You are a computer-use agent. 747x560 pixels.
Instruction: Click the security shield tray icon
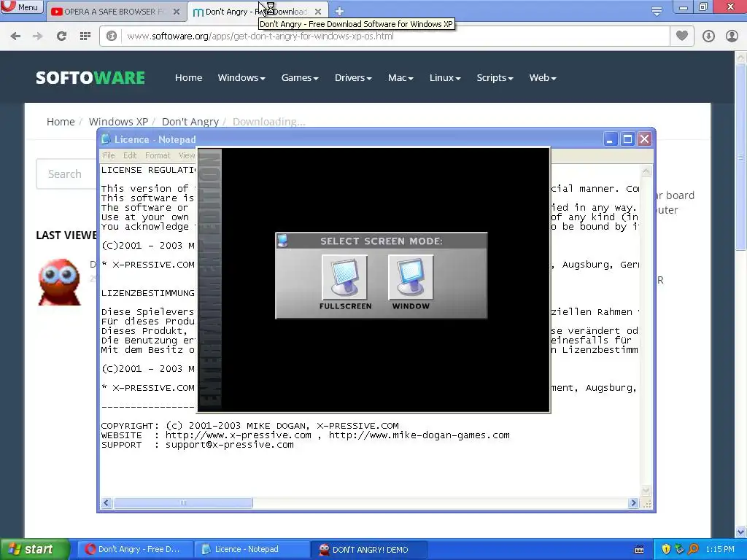[666, 549]
